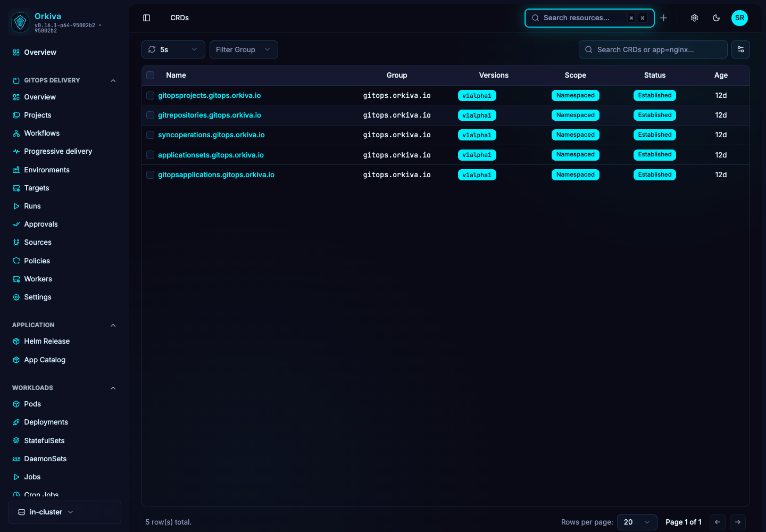Click the App Catalog icon
Image resolution: width=766 pixels, height=532 pixels.
(16, 360)
